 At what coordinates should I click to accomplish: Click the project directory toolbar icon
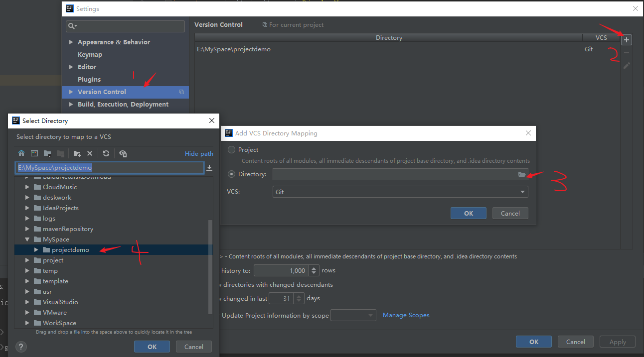click(47, 153)
